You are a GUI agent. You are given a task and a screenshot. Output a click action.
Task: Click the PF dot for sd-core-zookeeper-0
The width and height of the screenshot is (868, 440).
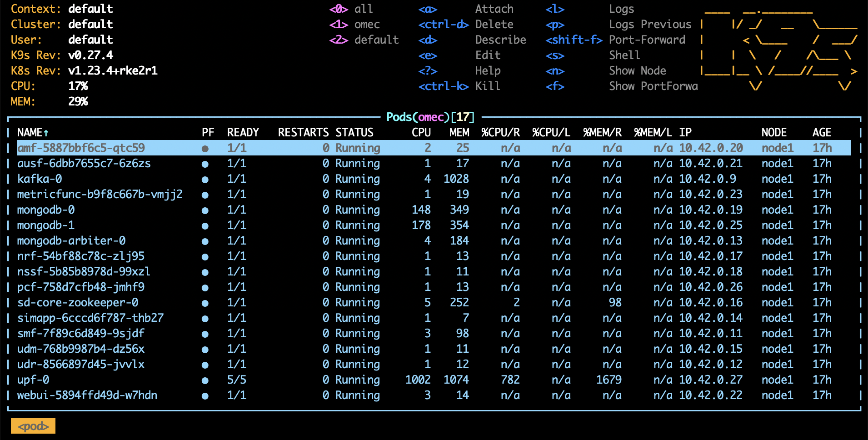click(x=205, y=303)
